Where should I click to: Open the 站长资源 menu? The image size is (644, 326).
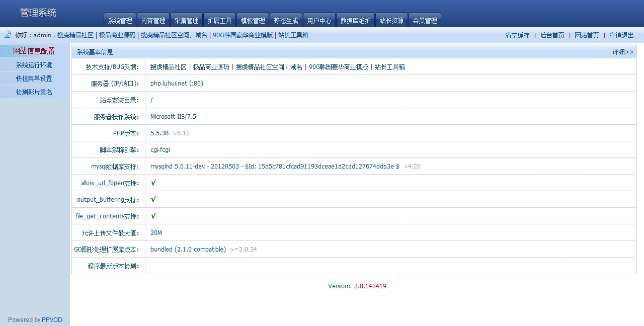(391, 21)
